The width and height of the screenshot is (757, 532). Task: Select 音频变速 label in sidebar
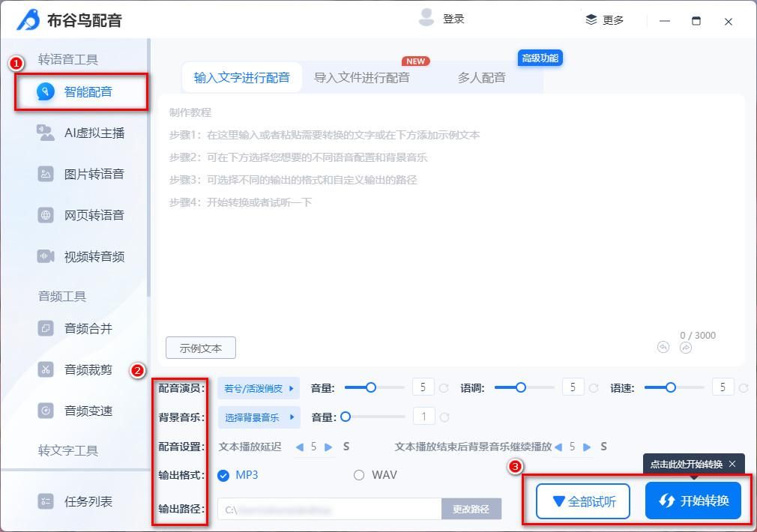click(x=88, y=411)
